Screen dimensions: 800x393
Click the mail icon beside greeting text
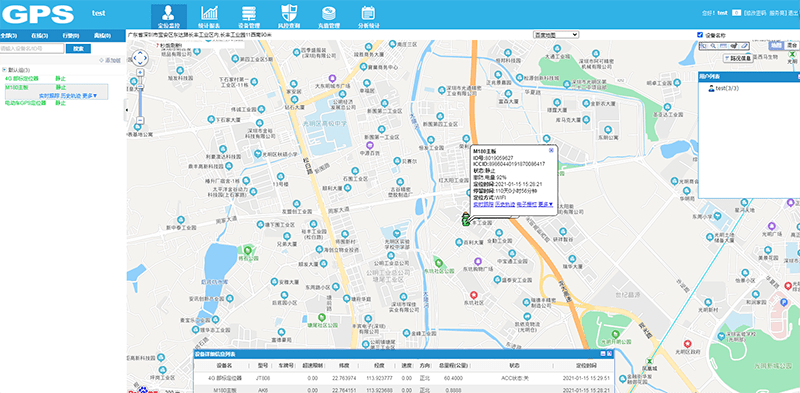tap(736, 13)
